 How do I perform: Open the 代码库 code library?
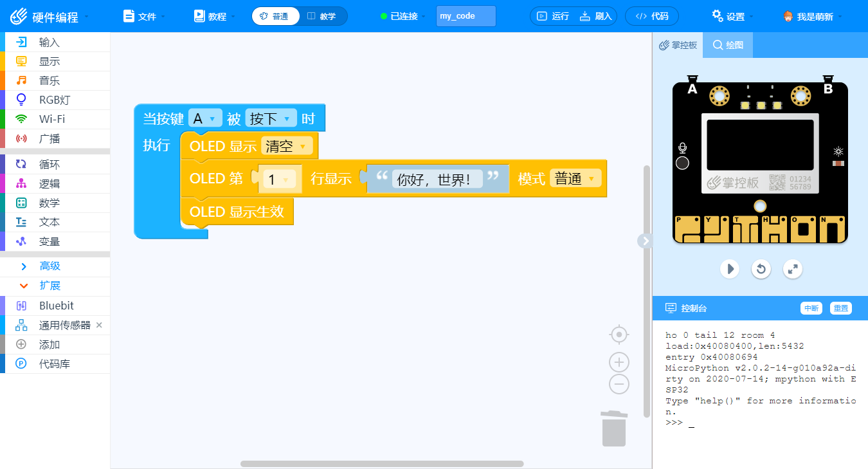tap(55, 364)
